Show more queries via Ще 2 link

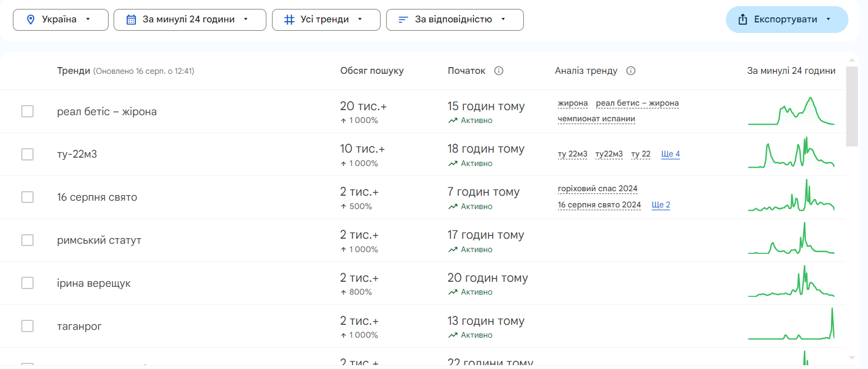661,205
